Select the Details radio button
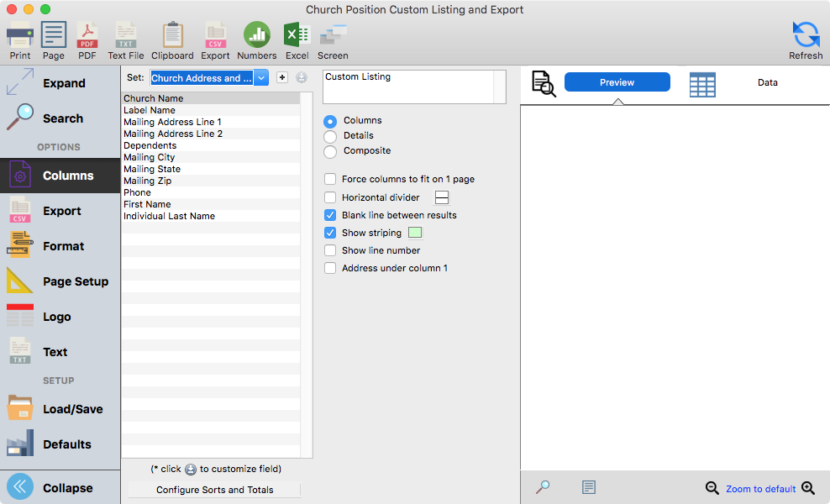The height and width of the screenshot is (504, 830). click(x=330, y=136)
